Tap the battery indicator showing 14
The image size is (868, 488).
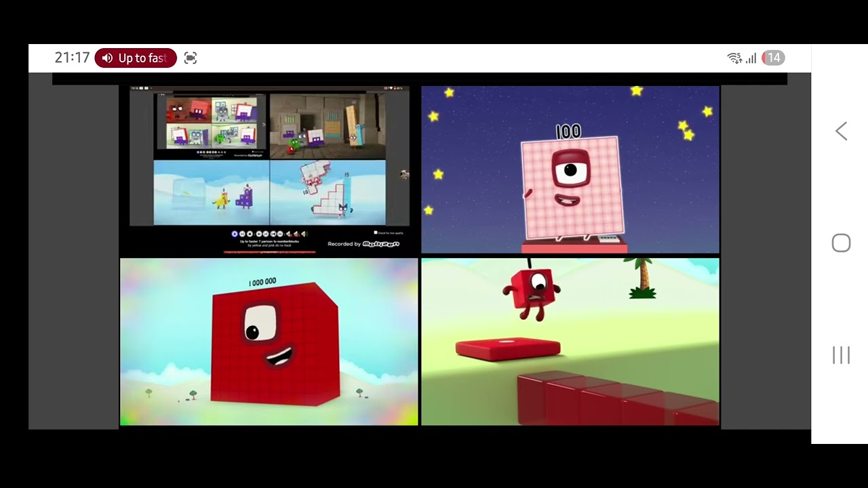(x=773, y=58)
